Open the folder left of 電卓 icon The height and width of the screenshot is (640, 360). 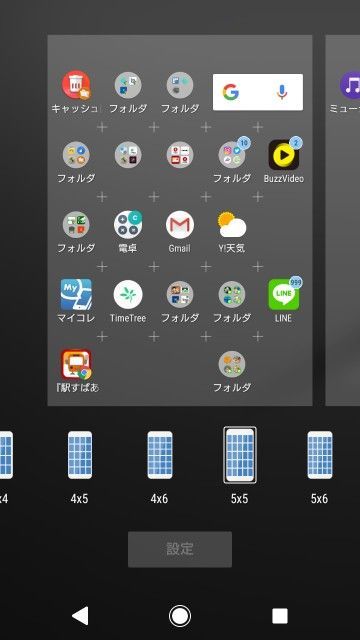[76, 224]
